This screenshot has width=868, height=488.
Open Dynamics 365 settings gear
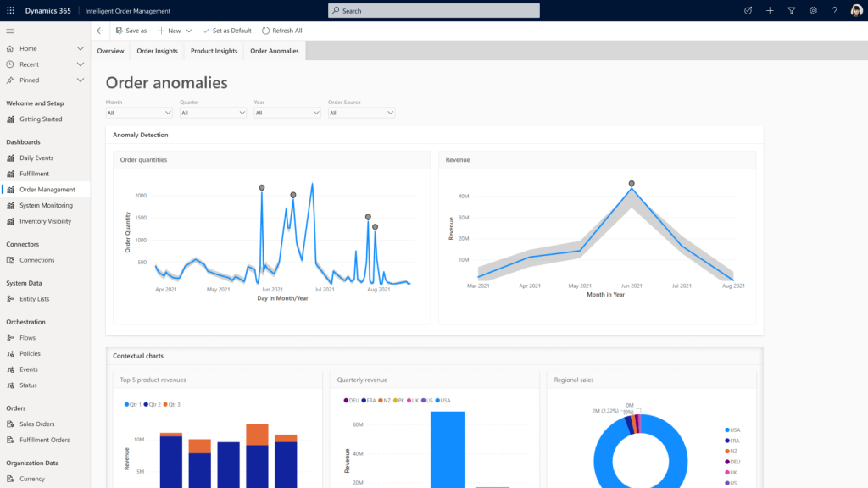tap(814, 11)
